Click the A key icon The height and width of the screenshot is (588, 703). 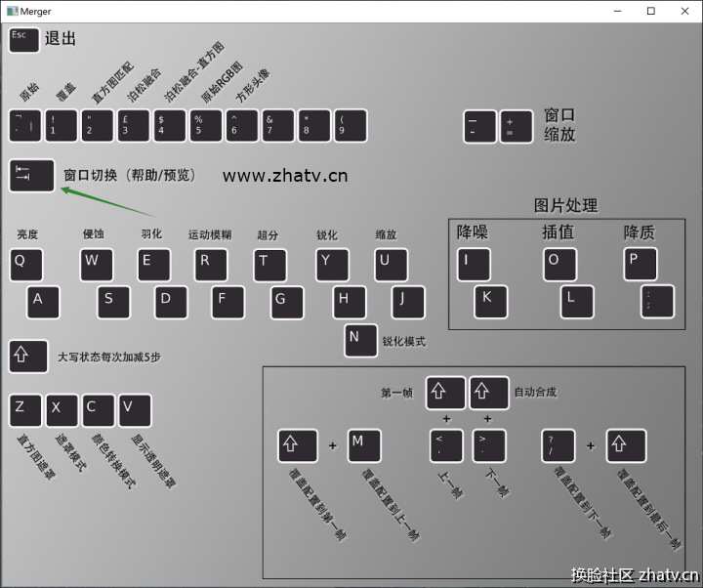click(43, 303)
